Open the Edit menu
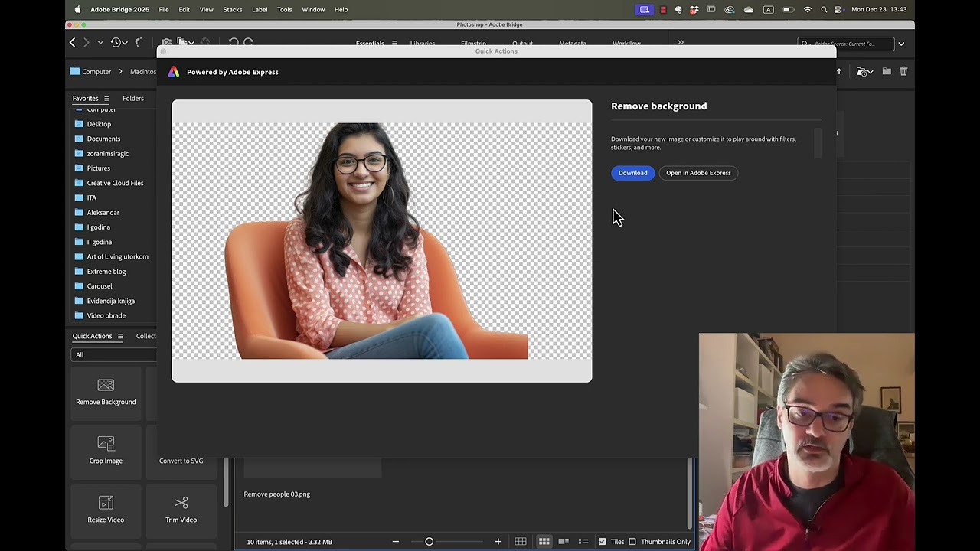Viewport: 980px width, 551px height. click(x=185, y=9)
